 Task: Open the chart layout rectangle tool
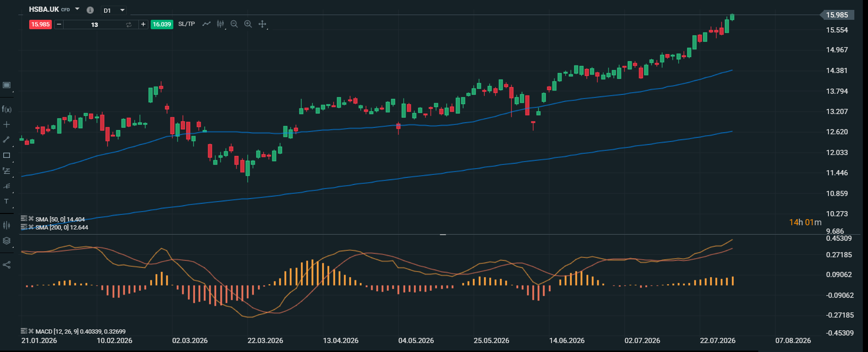click(7, 85)
